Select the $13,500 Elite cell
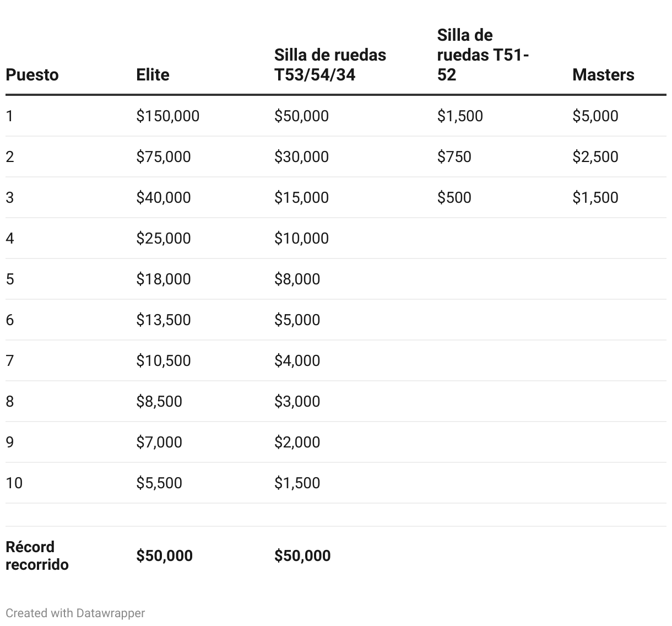Viewport: 672px width, 626px height. 164,320
